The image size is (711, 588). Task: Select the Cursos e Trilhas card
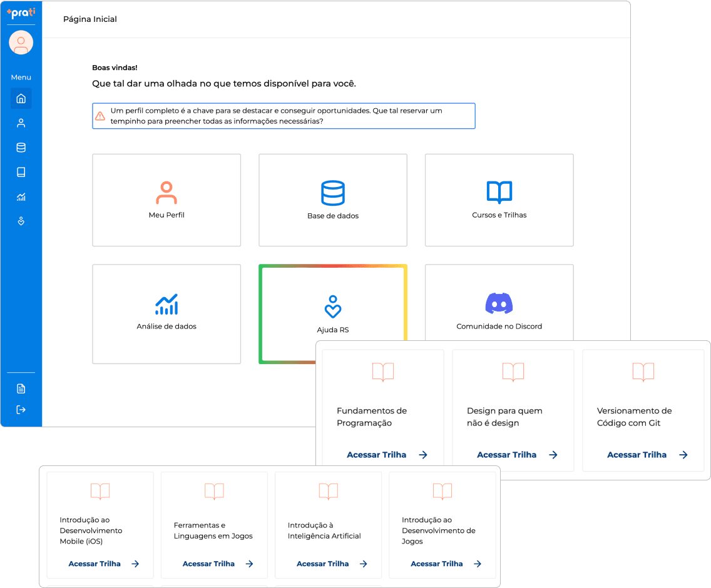(x=499, y=200)
